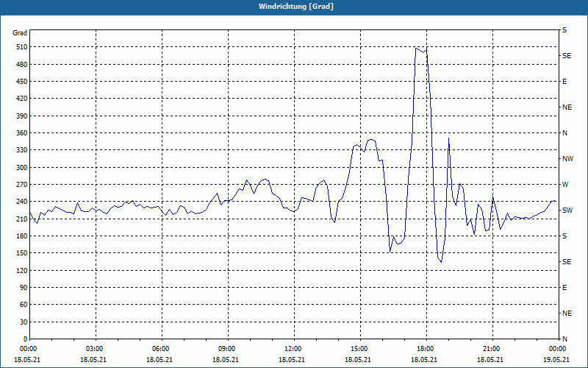This screenshot has width=588, height=368.
Task: Click the 21:00 time axis label
Action: (x=491, y=349)
